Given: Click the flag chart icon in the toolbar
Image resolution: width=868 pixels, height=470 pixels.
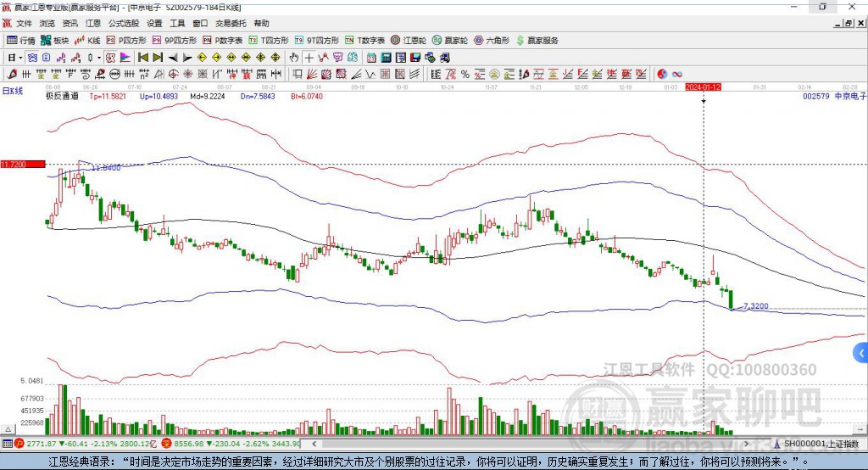Looking at the screenshot, I should coord(125,58).
